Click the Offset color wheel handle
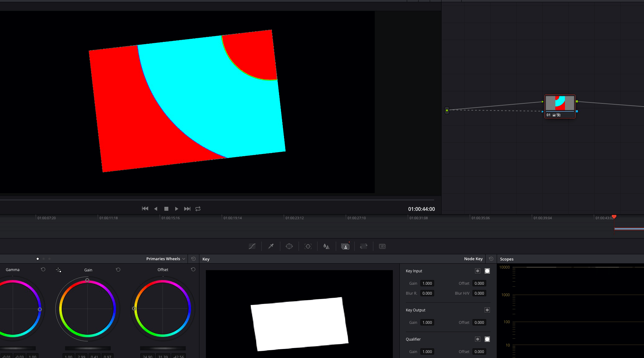 pos(134,309)
